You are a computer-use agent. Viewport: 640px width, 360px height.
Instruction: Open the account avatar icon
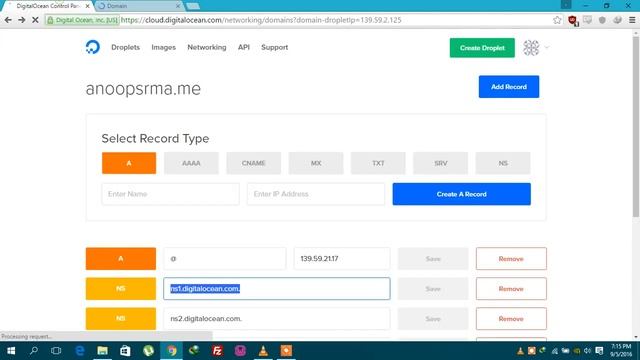(531, 48)
